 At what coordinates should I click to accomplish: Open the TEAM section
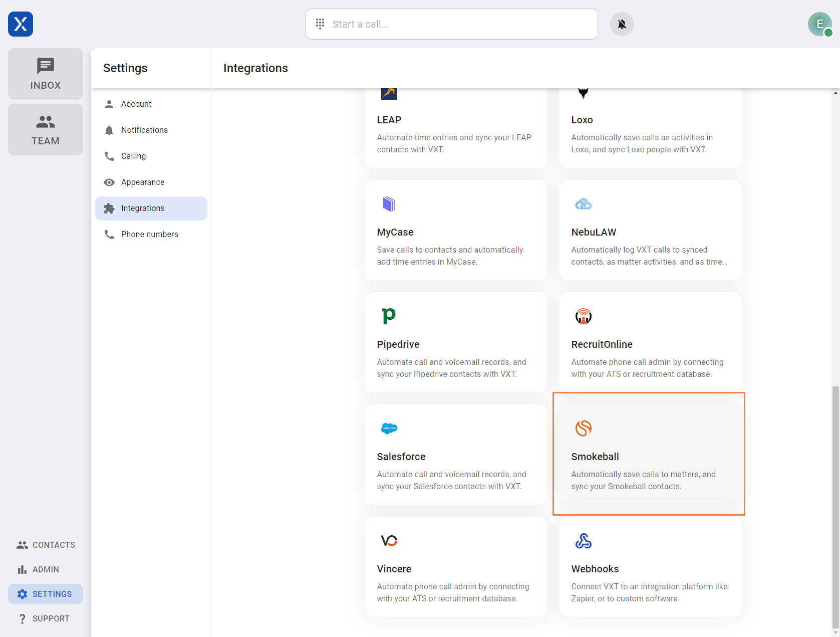46,129
